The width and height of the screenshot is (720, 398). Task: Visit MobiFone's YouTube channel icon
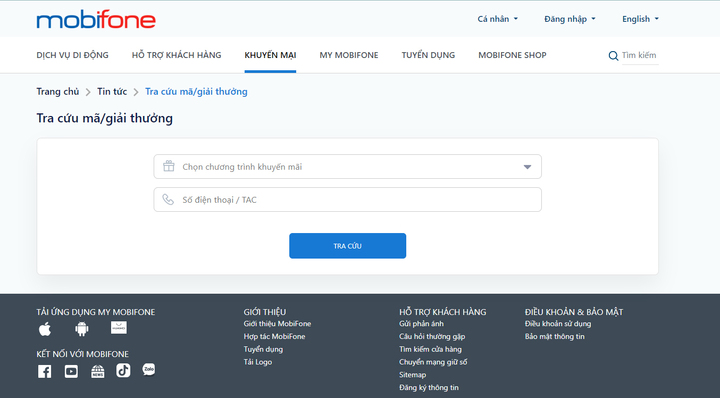(71, 371)
